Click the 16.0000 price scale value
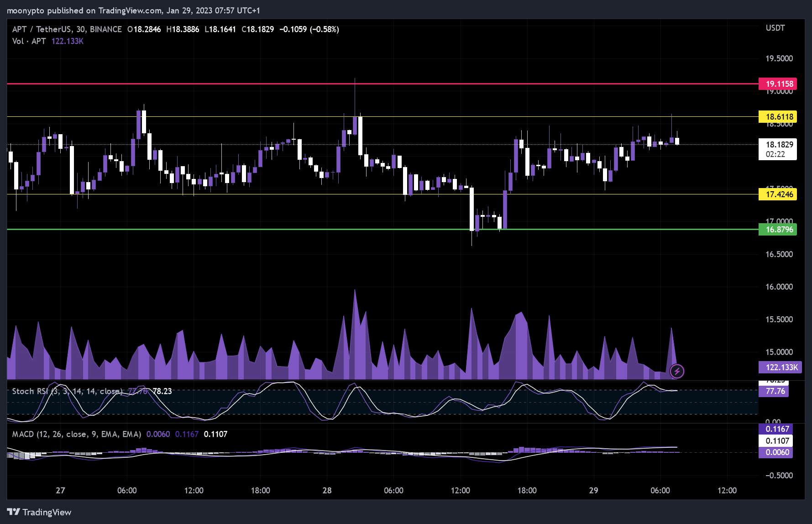 (x=779, y=287)
